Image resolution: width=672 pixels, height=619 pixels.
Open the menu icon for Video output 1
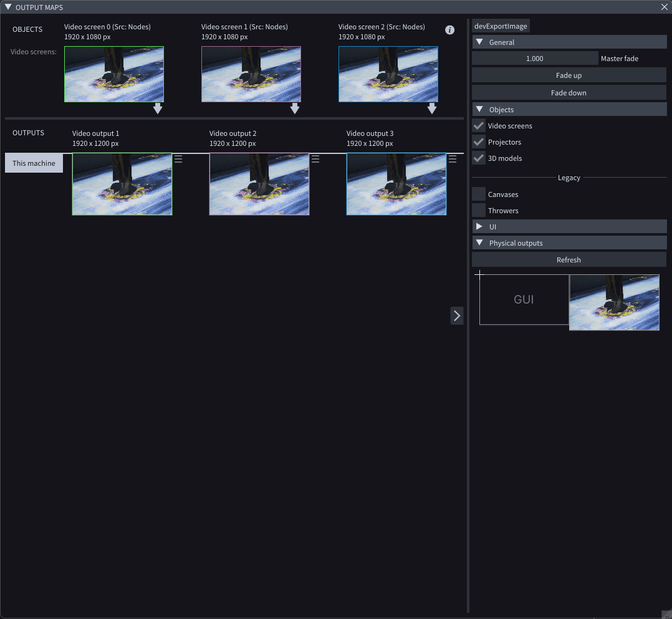click(x=178, y=159)
